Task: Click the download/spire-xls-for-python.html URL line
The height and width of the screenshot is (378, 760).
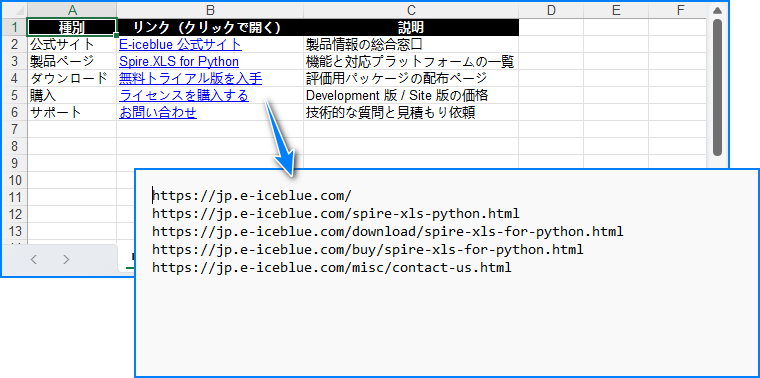Action: [x=388, y=232]
